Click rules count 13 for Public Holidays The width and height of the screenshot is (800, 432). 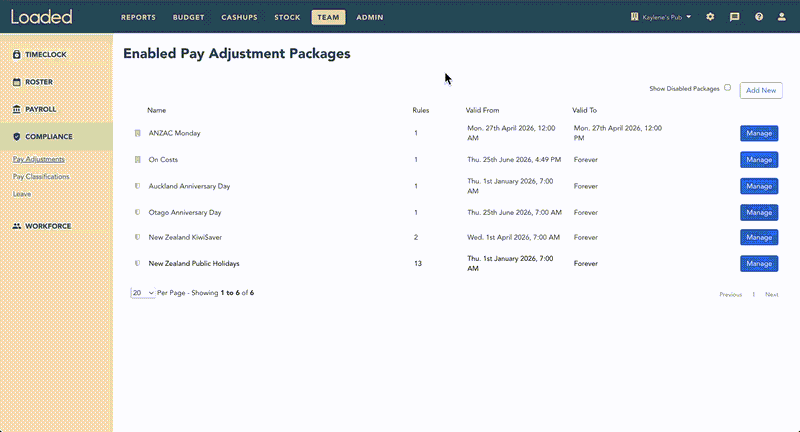click(418, 264)
